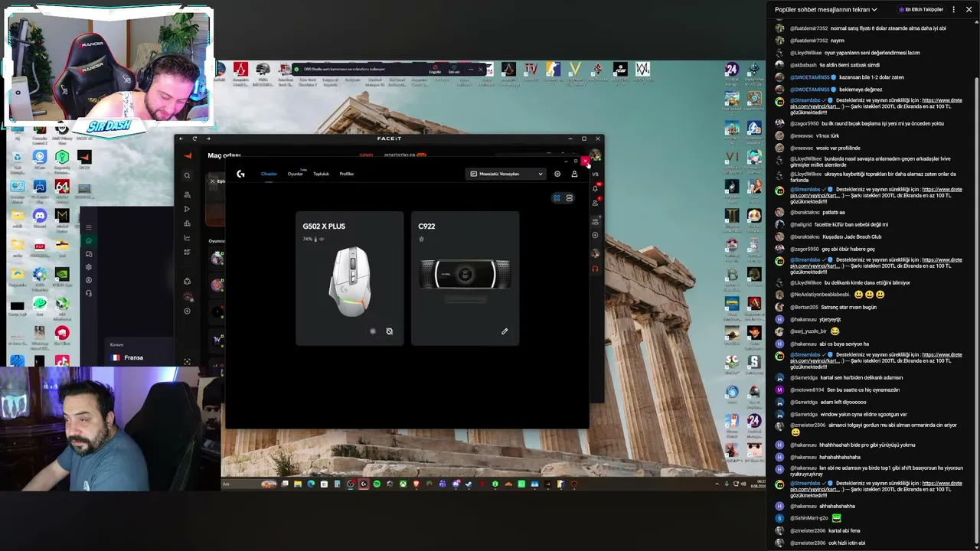The width and height of the screenshot is (980, 551).
Task: Switch devices to list view
Action: coord(569,198)
